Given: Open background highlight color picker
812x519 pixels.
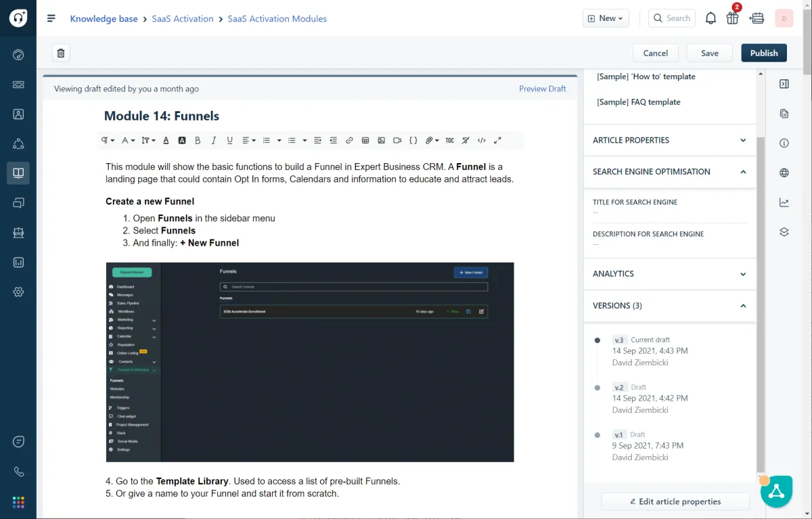Looking at the screenshot, I should tap(182, 140).
